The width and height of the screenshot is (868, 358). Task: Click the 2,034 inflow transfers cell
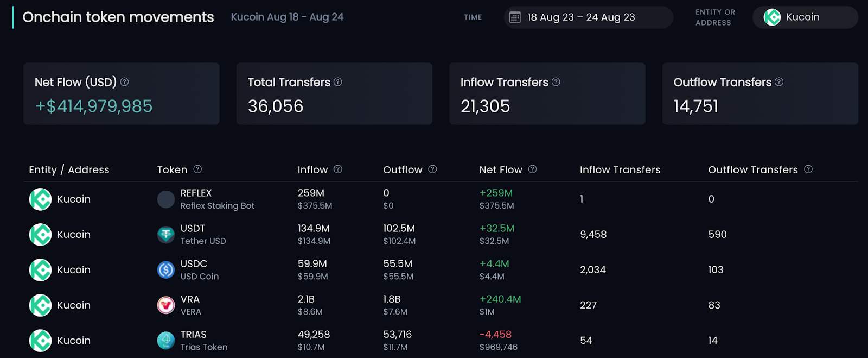coord(593,270)
